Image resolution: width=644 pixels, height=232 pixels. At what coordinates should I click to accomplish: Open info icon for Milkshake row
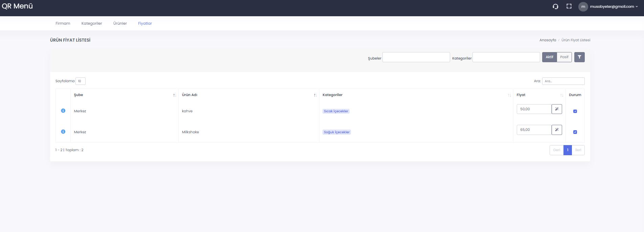pos(63,132)
